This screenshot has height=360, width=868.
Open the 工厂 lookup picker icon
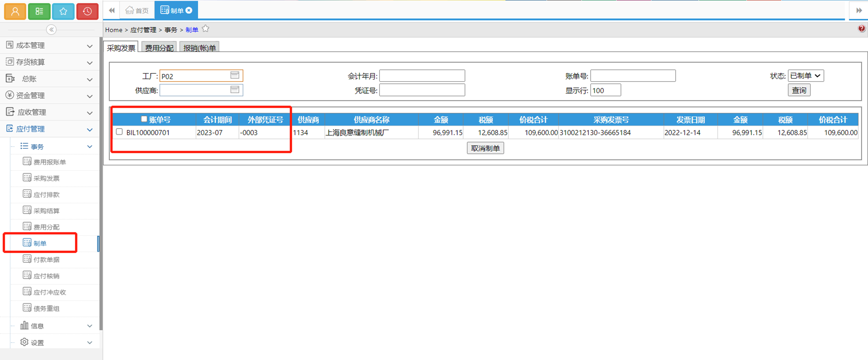point(235,75)
